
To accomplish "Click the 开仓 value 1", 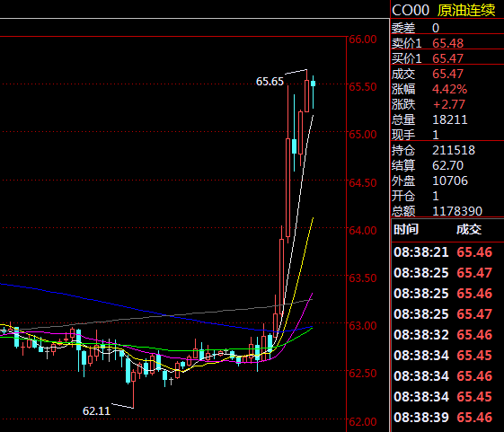I will coord(436,196).
